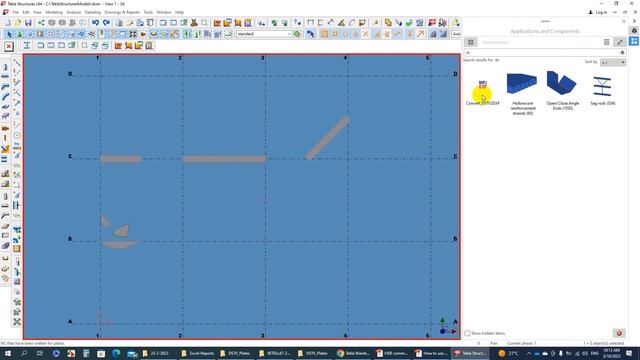This screenshot has width=640, height=360.
Task: Click the taskbar search icon
Action: pyautogui.click(x=24, y=353)
